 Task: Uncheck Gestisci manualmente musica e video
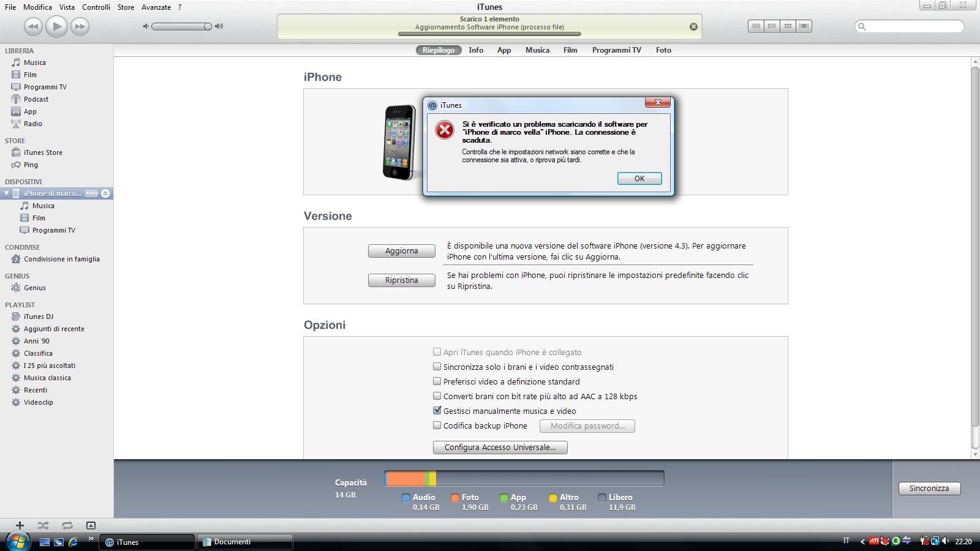point(437,411)
